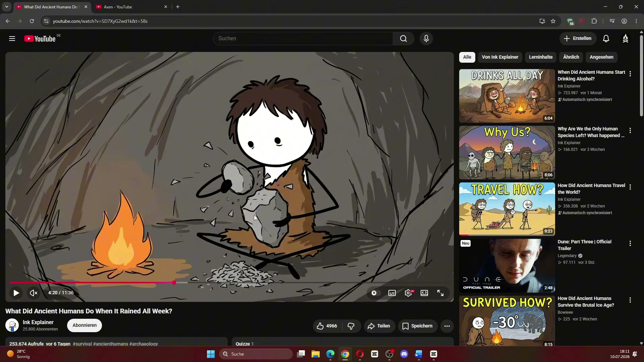Viewport: 644px width, 362px height.
Task: Open more actions under the video
Action: point(447,326)
